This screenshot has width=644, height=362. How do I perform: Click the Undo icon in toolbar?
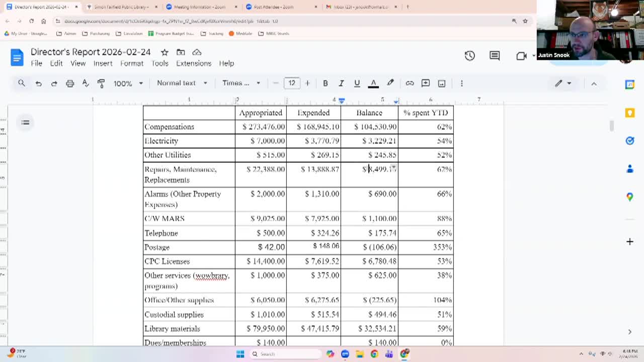(x=38, y=83)
